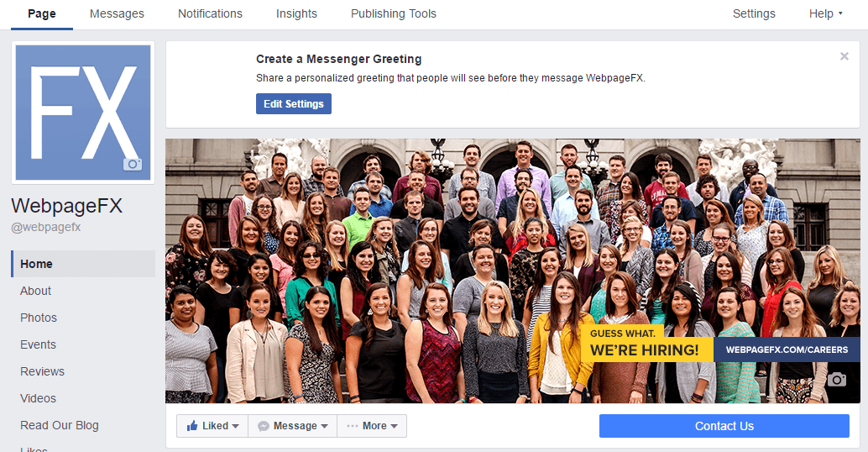Open the Message dropdown arrow
Image resolution: width=868 pixels, height=452 pixels.
pos(324,426)
